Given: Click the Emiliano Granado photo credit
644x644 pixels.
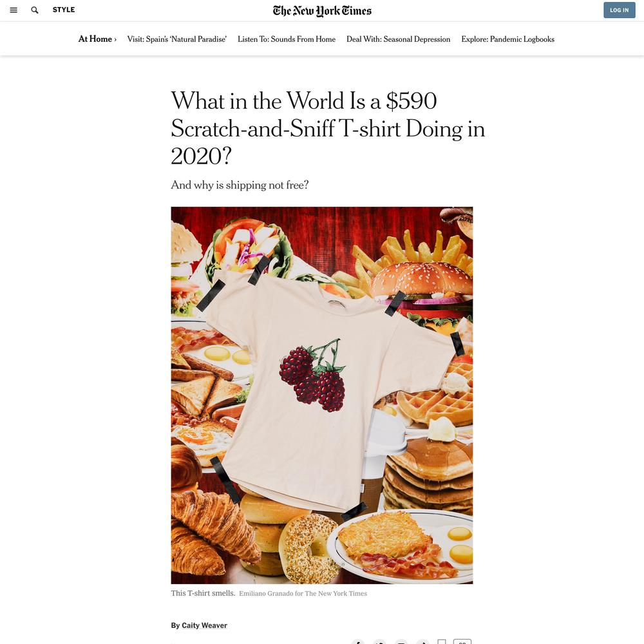Looking at the screenshot, I should (x=303, y=594).
